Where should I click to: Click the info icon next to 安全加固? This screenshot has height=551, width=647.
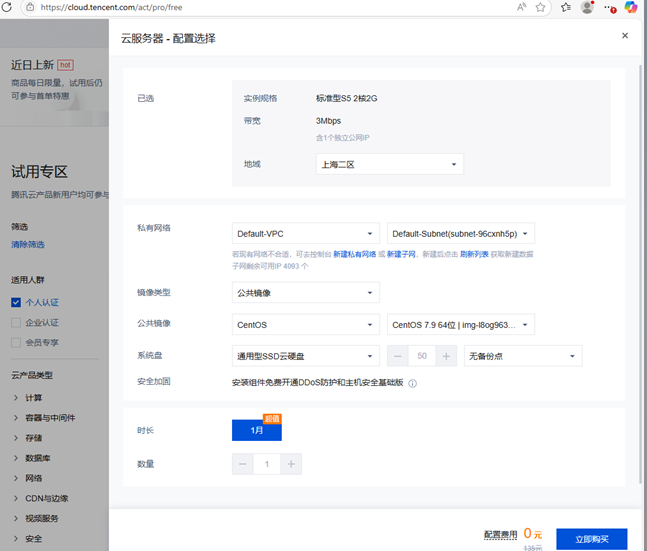(412, 383)
